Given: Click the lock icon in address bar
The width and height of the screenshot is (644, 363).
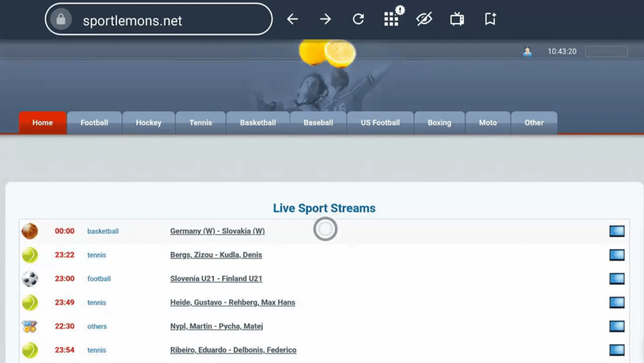Looking at the screenshot, I should (x=61, y=19).
